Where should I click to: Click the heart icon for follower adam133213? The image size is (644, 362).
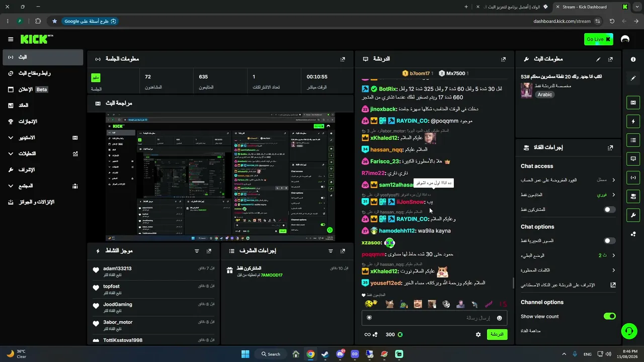click(x=96, y=270)
